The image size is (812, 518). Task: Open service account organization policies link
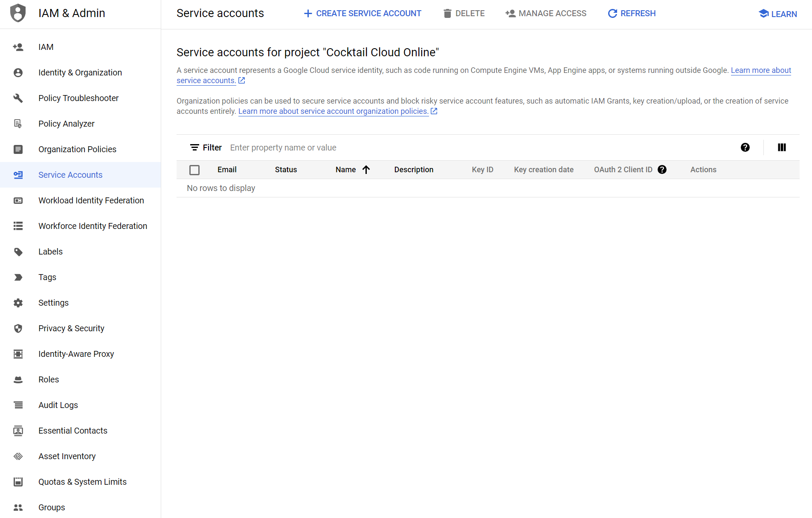[x=333, y=111]
